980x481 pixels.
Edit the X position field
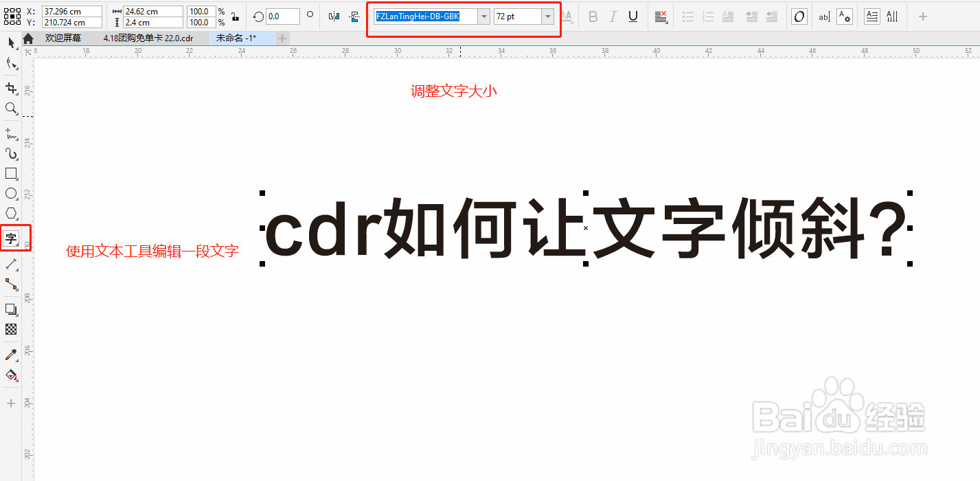(71, 11)
